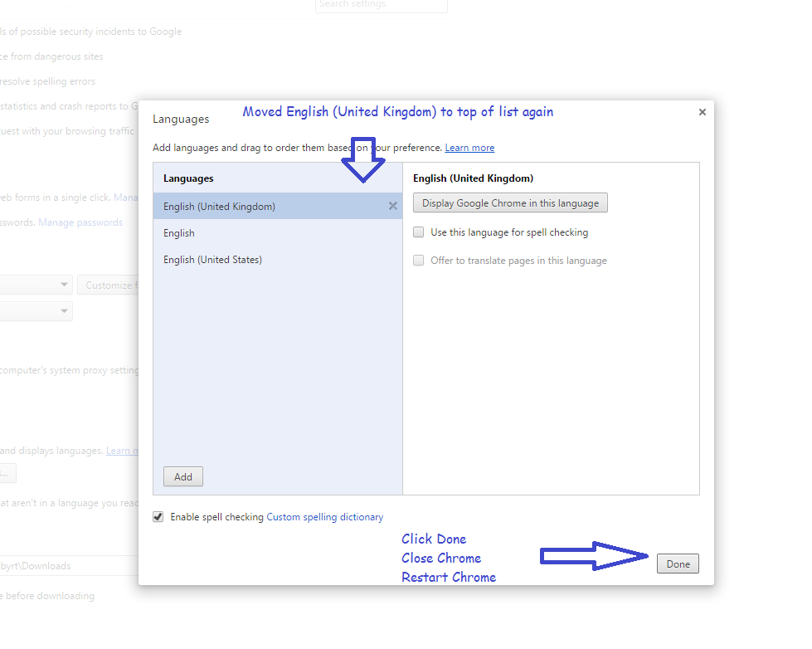
Task: Click the Customize fonts button behind the dialog
Action: click(109, 285)
